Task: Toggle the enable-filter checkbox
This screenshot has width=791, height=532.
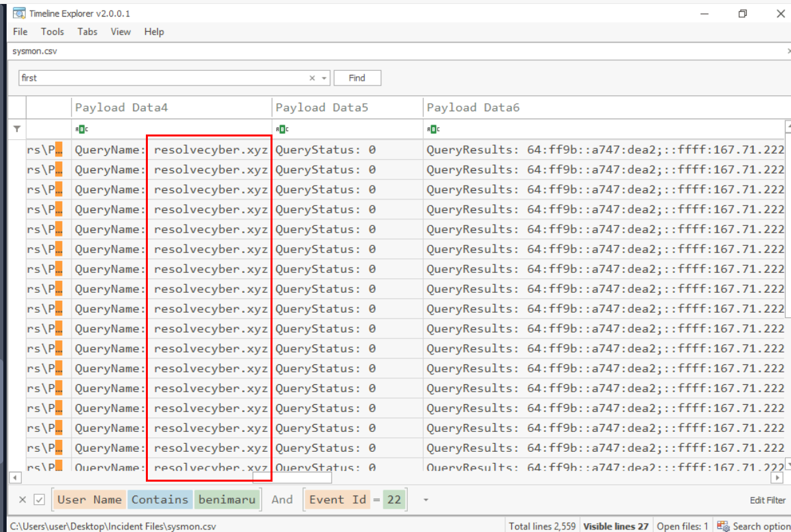Action: (39, 500)
